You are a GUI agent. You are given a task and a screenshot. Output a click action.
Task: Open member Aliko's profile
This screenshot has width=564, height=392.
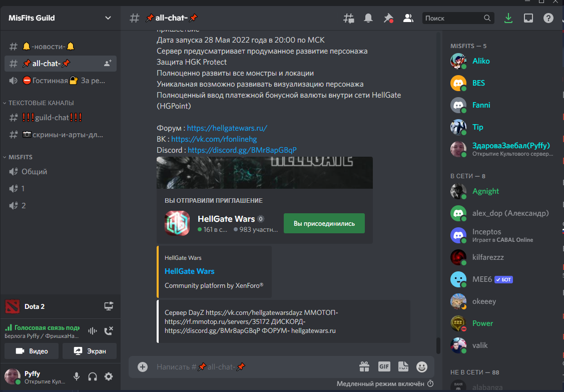point(502,61)
